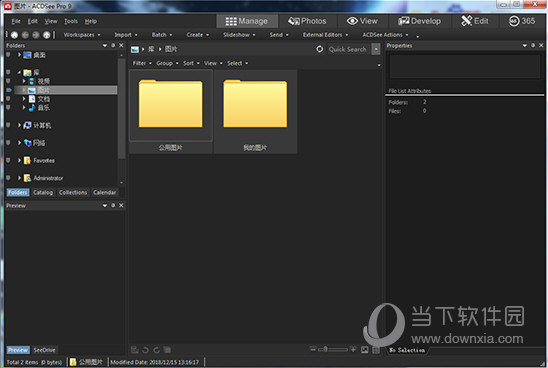Viewport: 548px width, 368px height.
Task: Open the Quick Search options dropdown arrow
Action: coord(376,49)
